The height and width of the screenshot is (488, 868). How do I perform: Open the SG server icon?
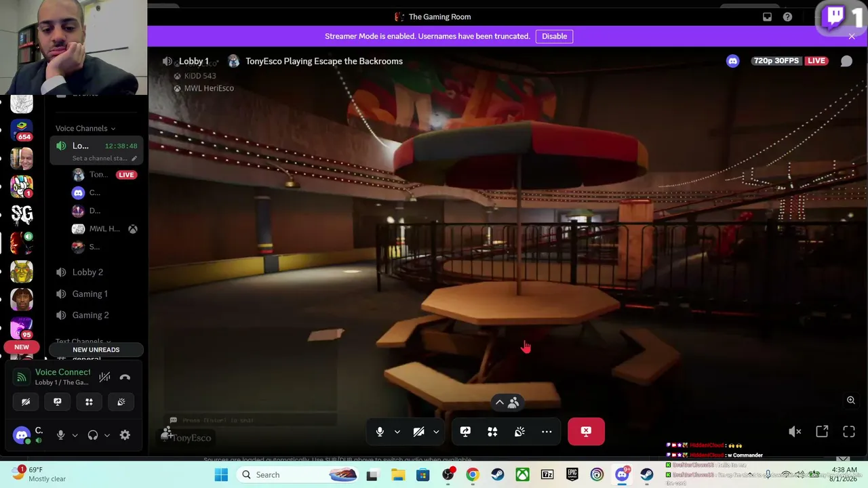click(x=22, y=215)
